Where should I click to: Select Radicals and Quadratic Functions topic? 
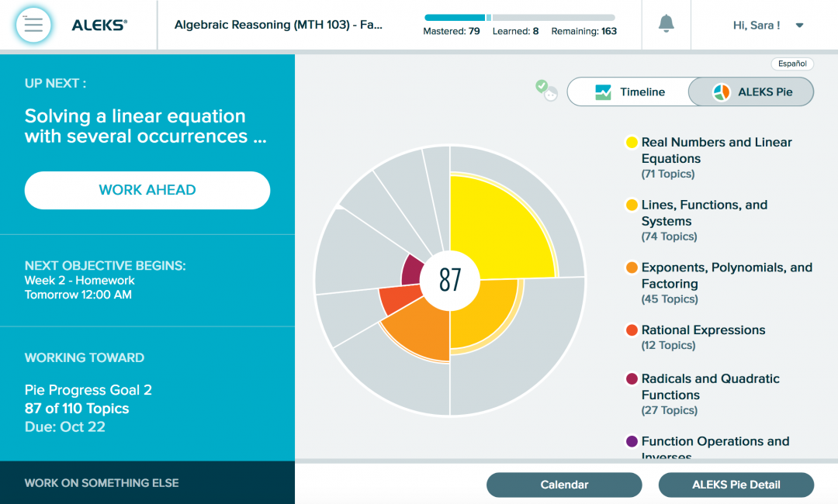[710, 386]
